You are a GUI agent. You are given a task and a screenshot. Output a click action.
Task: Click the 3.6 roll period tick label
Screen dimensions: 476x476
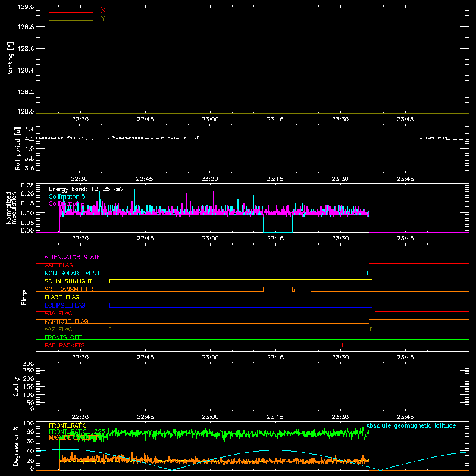29,168
